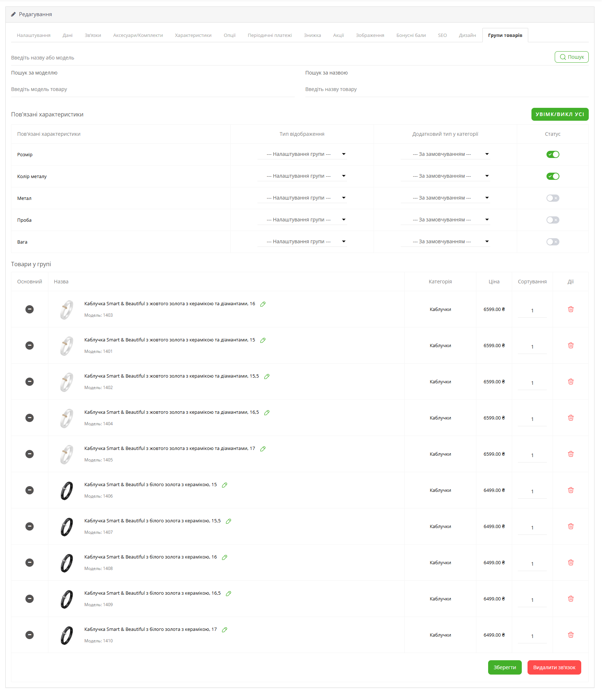
Task: Delete product model 1403 with trash icon
Action: (570, 309)
